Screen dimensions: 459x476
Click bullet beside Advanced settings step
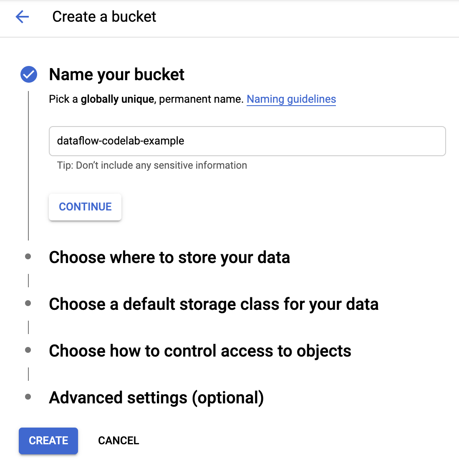click(28, 397)
